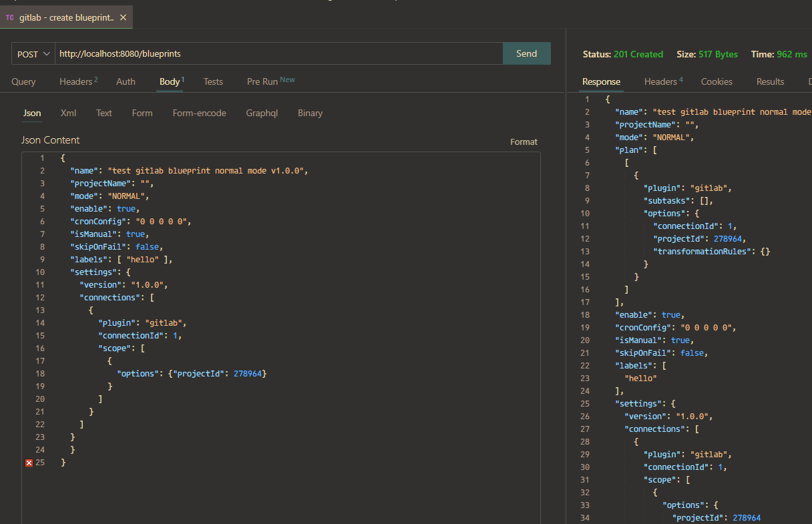The height and width of the screenshot is (524, 812).
Task: Select Json body type
Action: (x=32, y=113)
